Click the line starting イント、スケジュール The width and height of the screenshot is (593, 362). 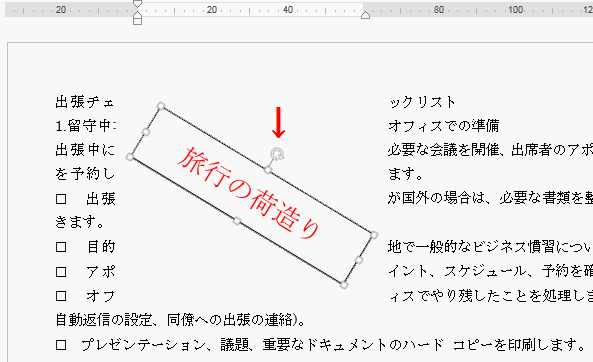point(490,271)
